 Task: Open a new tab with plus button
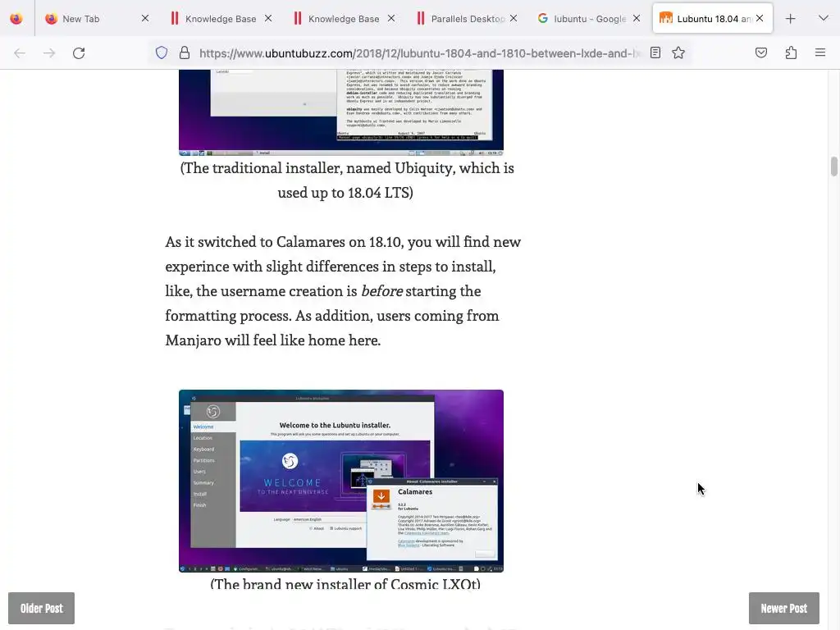click(x=790, y=19)
